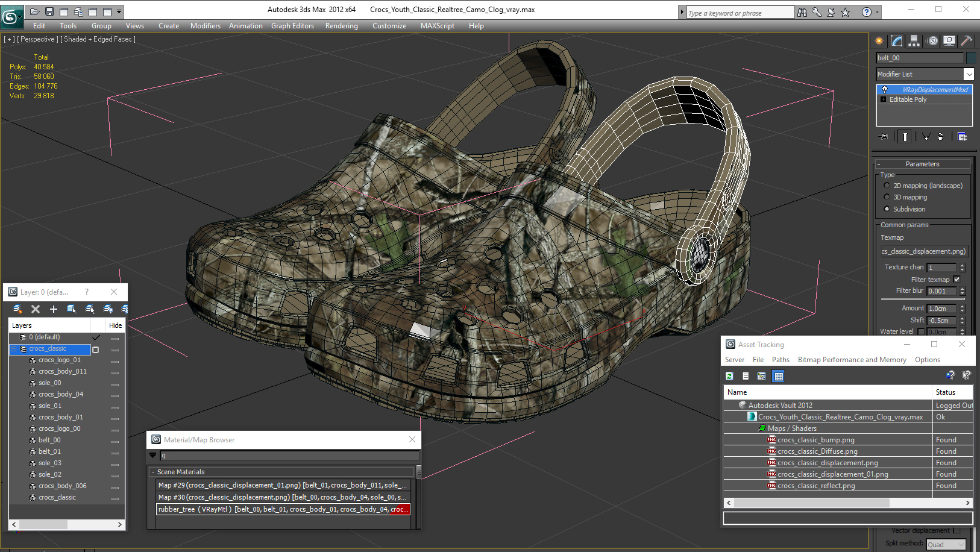This screenshot has width=980, height=552.
Task: Toggle Filter texmap checkbox
Action: coord(956,280)
